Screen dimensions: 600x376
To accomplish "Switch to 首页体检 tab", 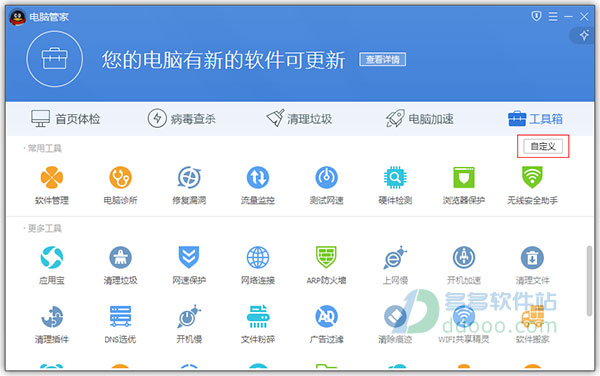I will 65,119.
